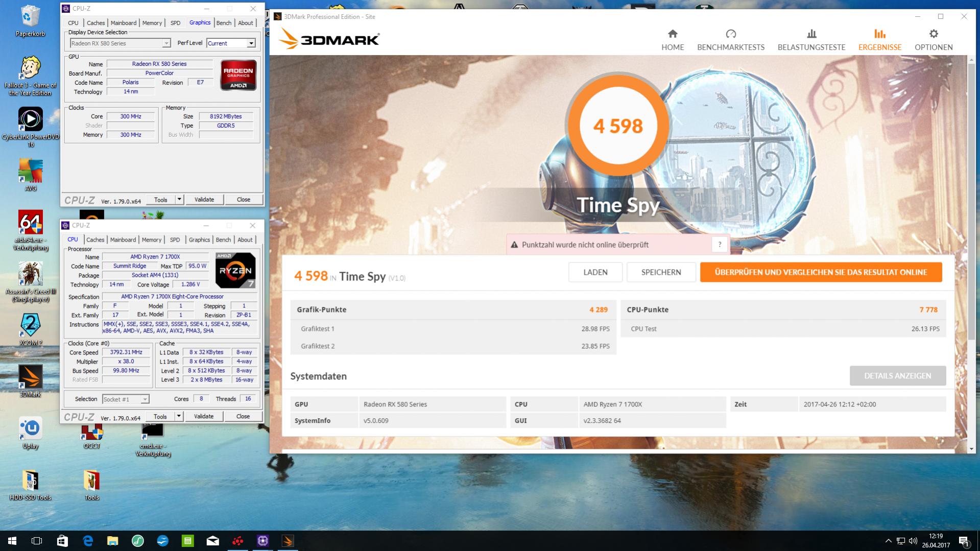Switch to CPU tab in upper CPU-Z window
The height and width of the screenshot is (551, 980).
[73, 23]
